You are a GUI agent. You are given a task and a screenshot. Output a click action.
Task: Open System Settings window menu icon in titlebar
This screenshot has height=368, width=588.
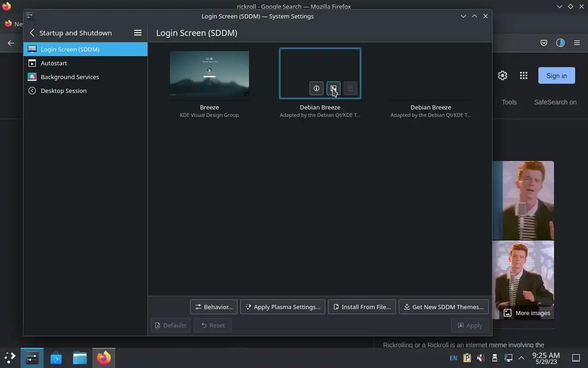[29, 16]
